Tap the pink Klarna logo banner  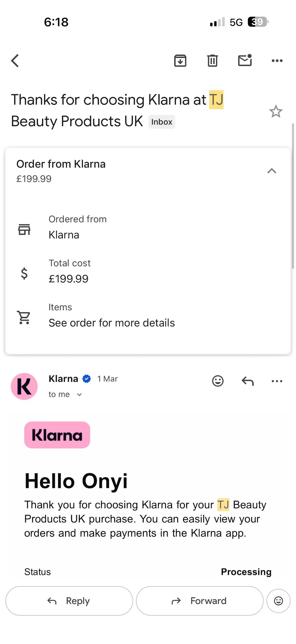[57, 435]
